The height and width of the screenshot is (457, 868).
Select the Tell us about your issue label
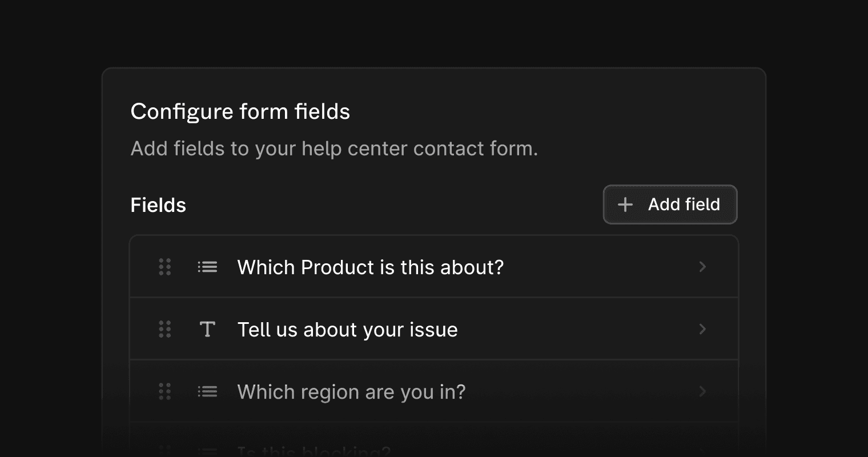tap(347, 330)
